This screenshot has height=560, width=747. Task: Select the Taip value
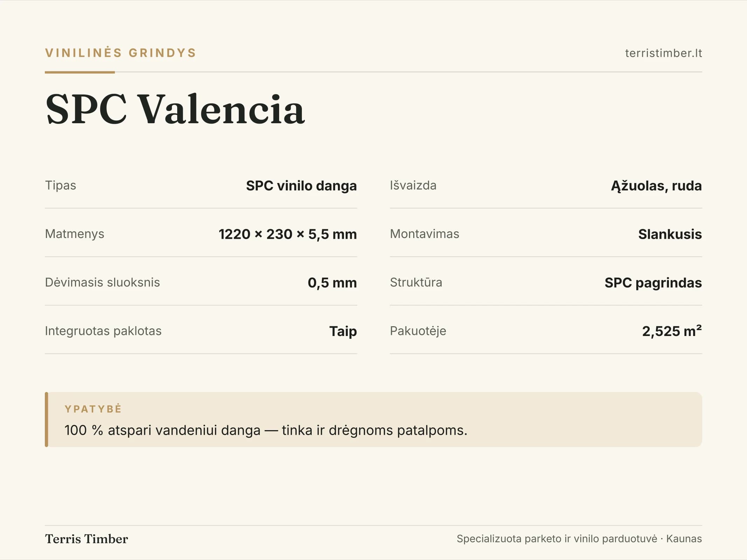pos(343,331)
